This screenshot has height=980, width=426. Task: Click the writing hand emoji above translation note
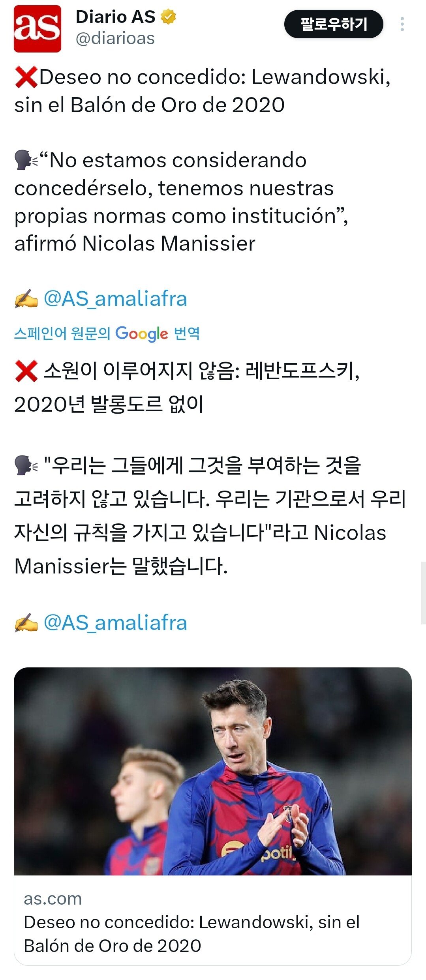pyautogui.click(x=26, y=299)
